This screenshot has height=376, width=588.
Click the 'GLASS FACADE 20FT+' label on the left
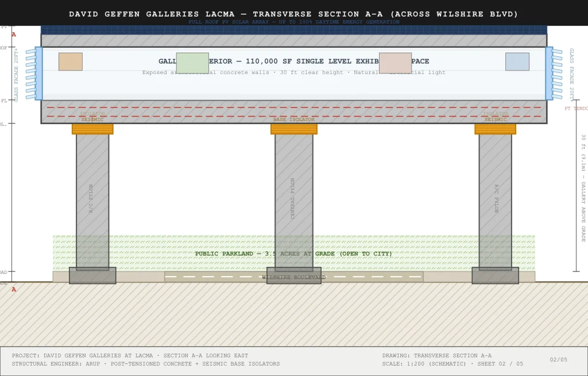click(x=16, y=75)
